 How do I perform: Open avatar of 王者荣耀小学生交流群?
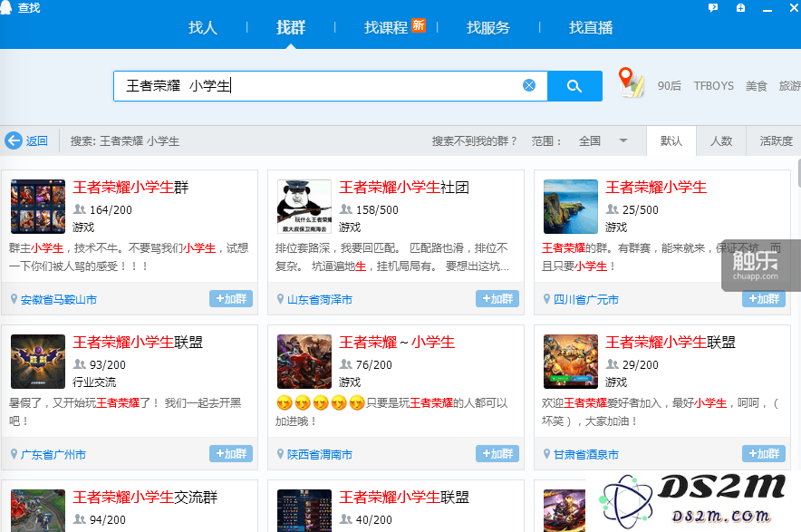pos(38,510)
